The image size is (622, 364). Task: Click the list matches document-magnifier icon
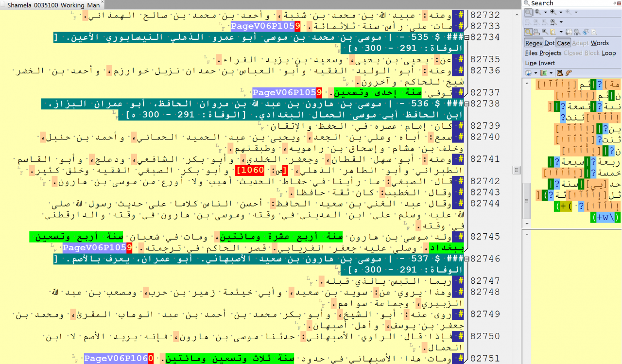[569, 32]
